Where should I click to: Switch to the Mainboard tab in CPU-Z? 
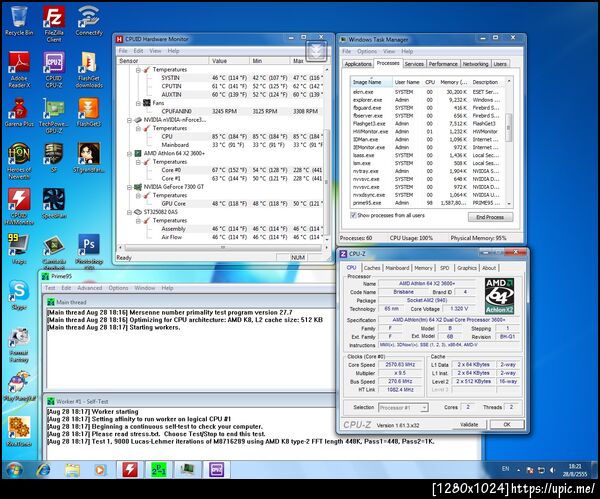(397, 268)
